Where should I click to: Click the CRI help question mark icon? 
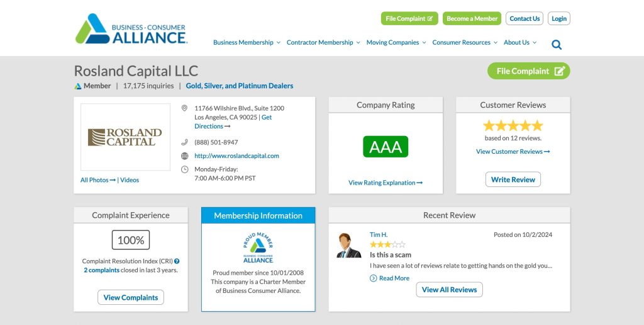coord(177,261)
